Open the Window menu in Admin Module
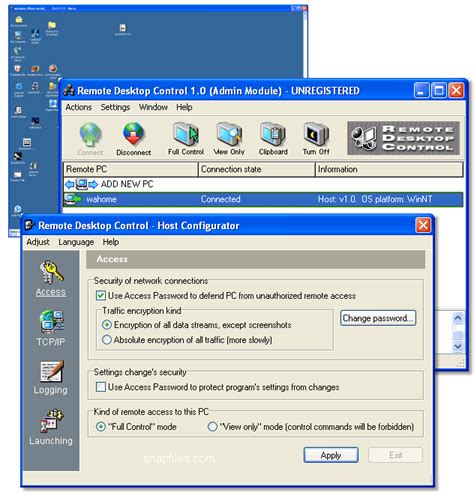This screenshot has width=474, height=495. pyautogui.click(x=153, y=107)
